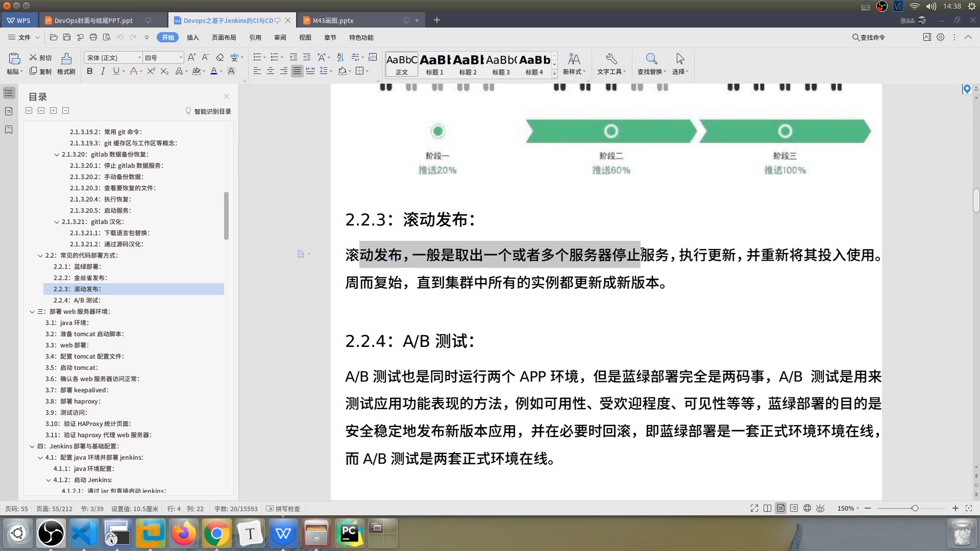Toggle underline formatting

115,71
